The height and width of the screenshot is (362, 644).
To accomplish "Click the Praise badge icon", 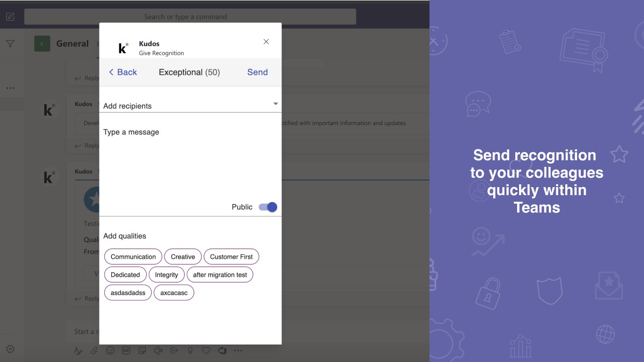I will click(x=190, y=351).
